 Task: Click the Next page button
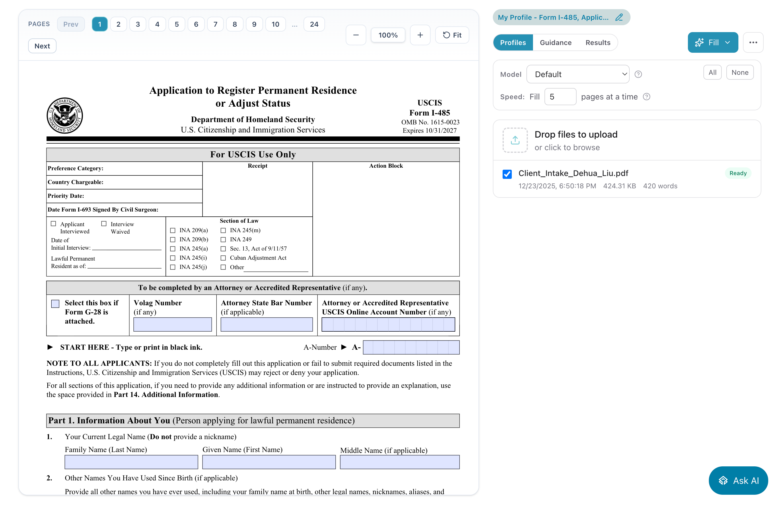(42, 46)
